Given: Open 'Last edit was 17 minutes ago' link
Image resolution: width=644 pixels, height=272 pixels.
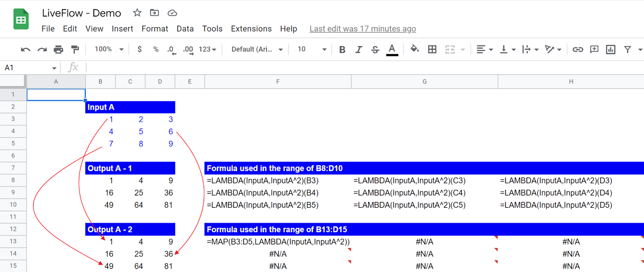Looking at the screenshot, I should pos(363,29).
